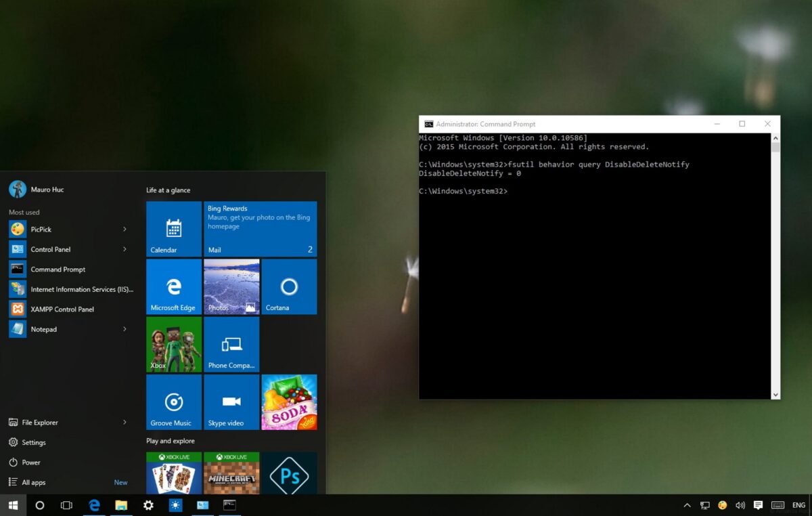Viewport: 812px width, 516px height.
Task: Open Skype video tile
Action: [x=231, y=402]
